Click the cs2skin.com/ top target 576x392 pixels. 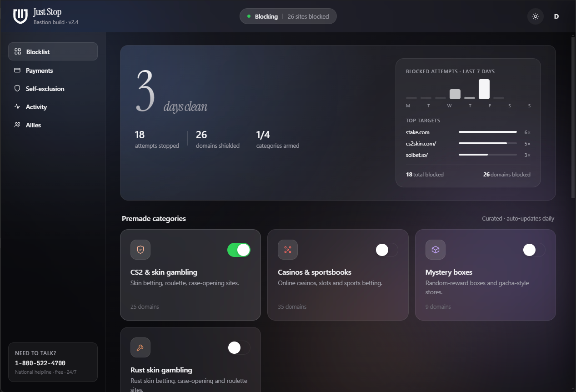[x=421, y=144]
